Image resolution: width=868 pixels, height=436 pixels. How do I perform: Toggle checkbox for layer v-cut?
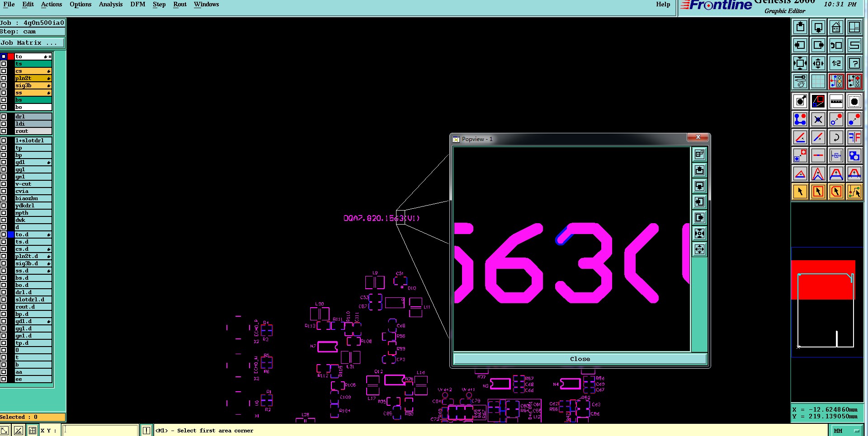click(x=4, y=184)
